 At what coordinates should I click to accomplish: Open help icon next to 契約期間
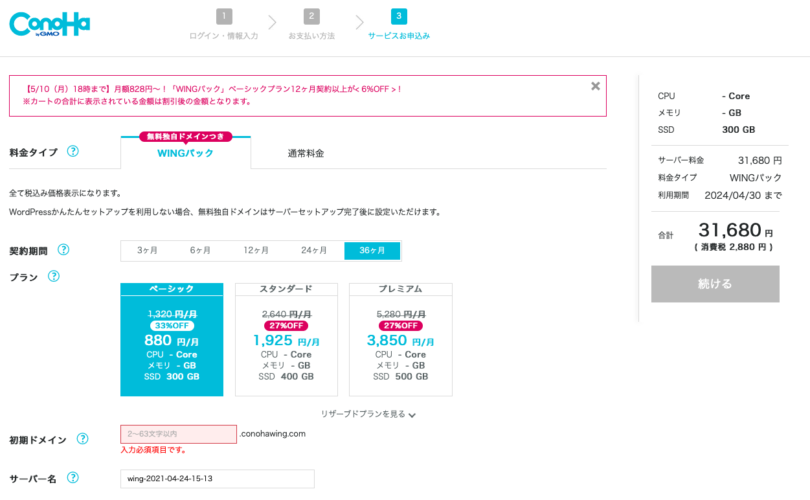pyautogui.click(x=63, y=250)
